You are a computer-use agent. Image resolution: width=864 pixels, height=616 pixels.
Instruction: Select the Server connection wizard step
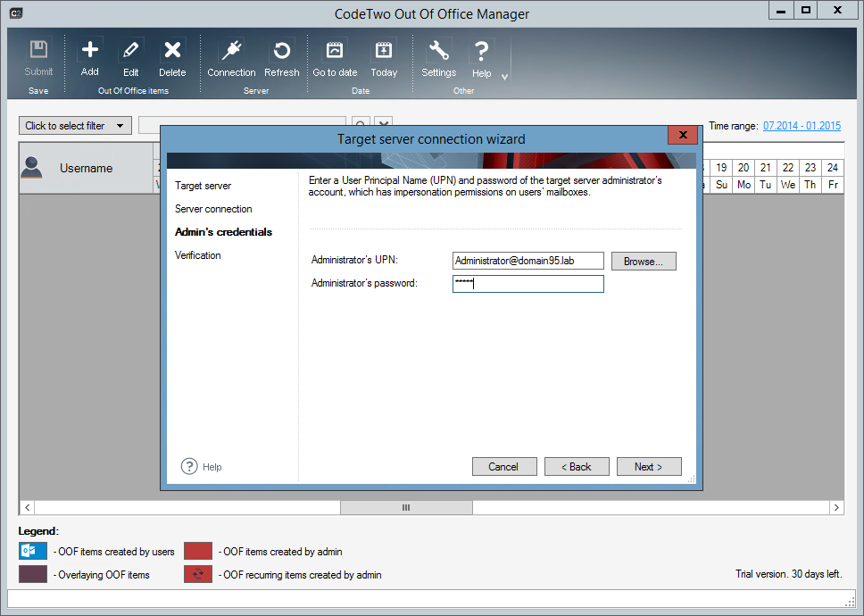[213, 209]
